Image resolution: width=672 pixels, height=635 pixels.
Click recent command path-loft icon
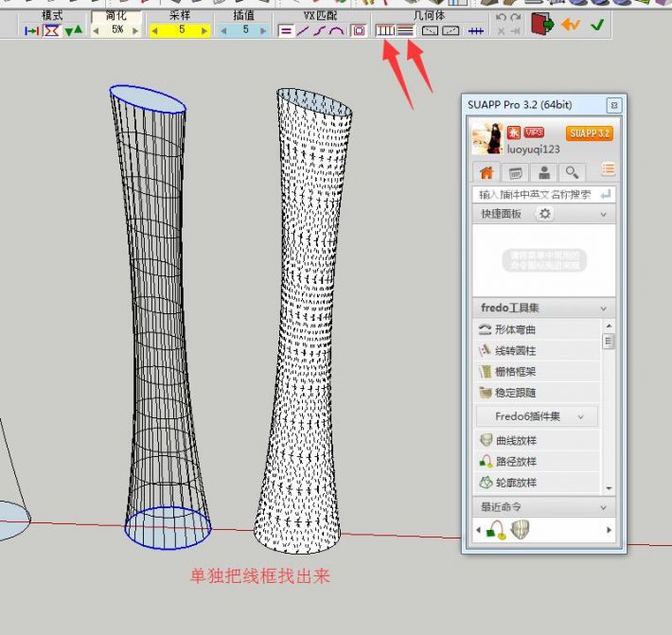[496, 530]
